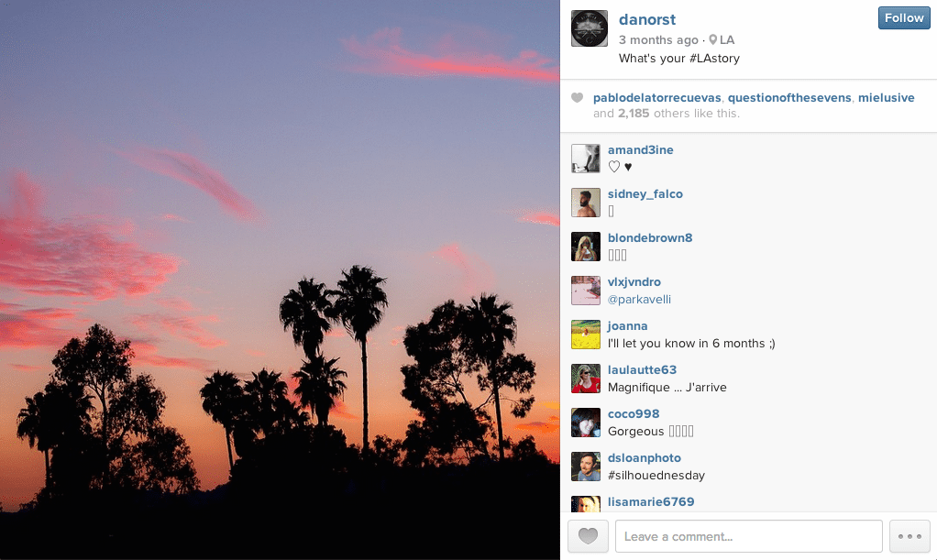This screenshot has width=937, height=560.
Task: Open sidney_falco's avatar thumbnail
Action: pos(586,203)
